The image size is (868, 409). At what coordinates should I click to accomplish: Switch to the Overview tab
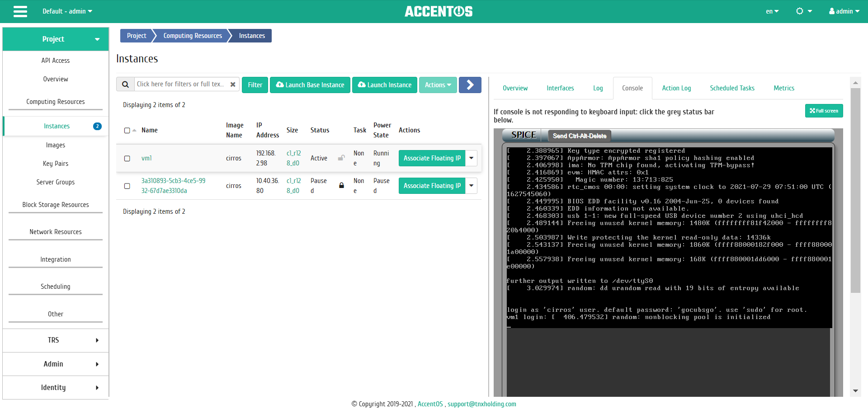[515, 88]
